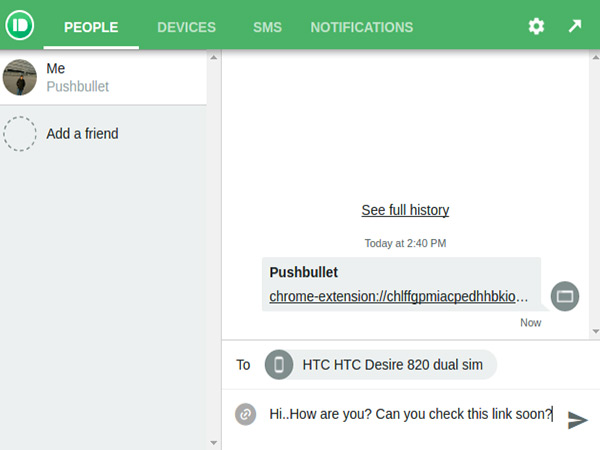Click Add a friend
This screenshot has height=450, width=600.
tap(82, 134)
